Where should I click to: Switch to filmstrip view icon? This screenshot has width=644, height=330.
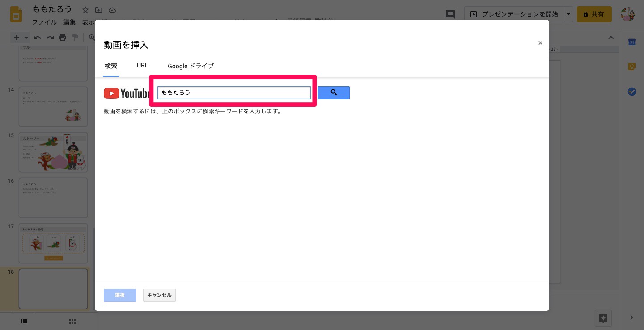click(x=24, y=321)
